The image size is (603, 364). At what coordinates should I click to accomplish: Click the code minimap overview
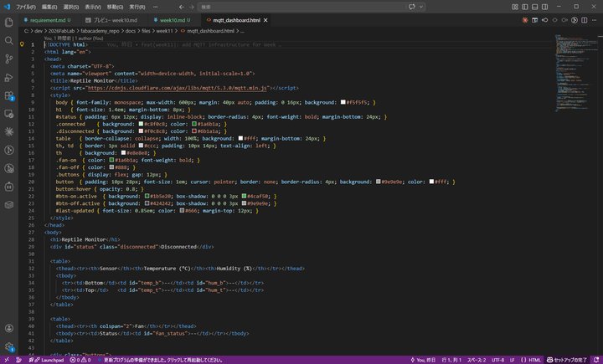(575, 73)
